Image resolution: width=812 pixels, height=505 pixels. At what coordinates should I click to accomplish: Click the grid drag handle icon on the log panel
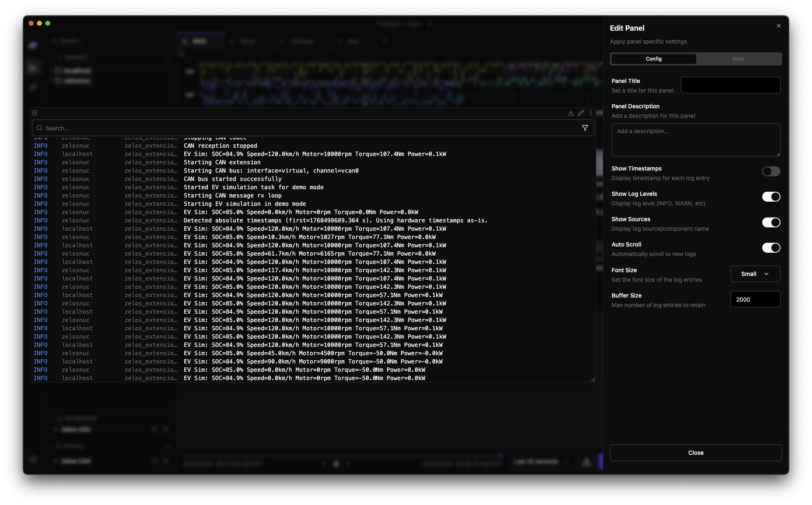coord(34,113)
